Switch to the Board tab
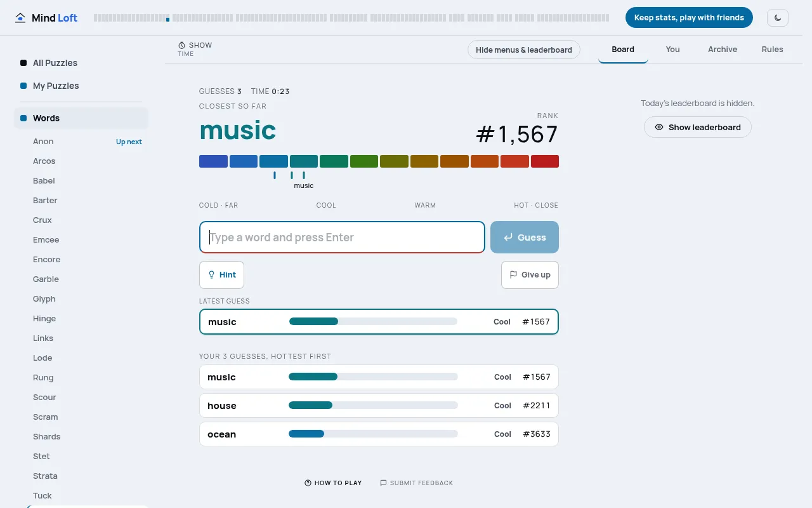 (623, 50)
